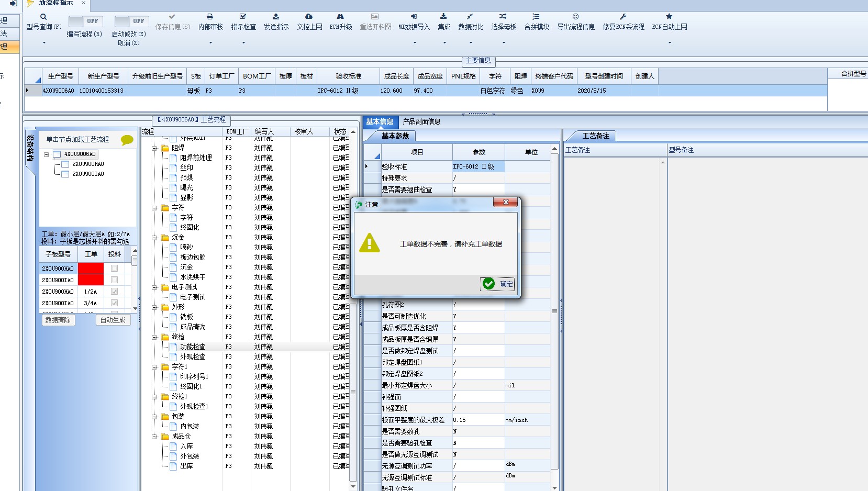
Task: Collapse the 外形 folder node
Action: (x=155, y=307)
